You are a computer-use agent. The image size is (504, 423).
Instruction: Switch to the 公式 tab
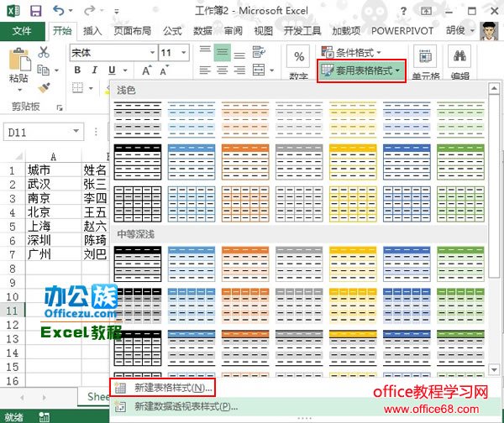point(172,31)
